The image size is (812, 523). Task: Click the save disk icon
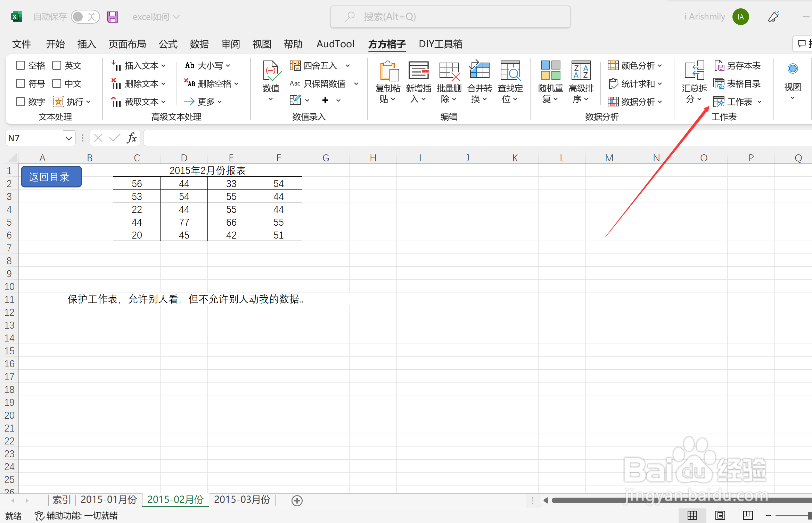click(113, 17)
